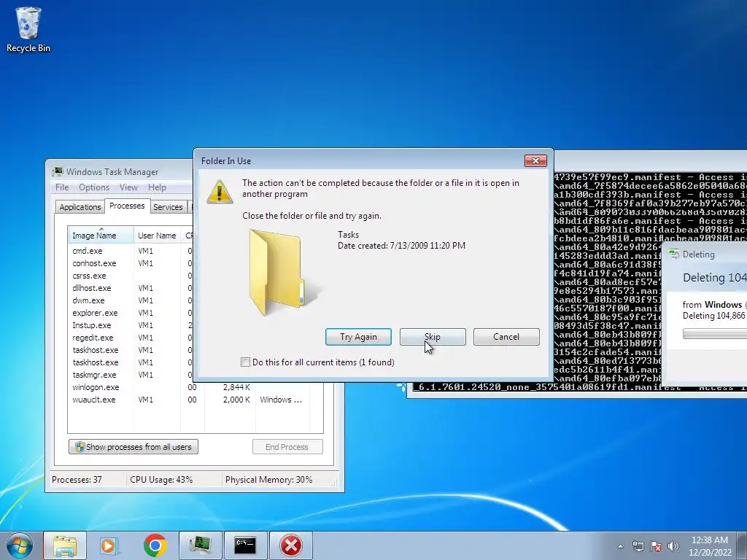Select cmd.exe process row
747x560 pixels.
(131, 251)
